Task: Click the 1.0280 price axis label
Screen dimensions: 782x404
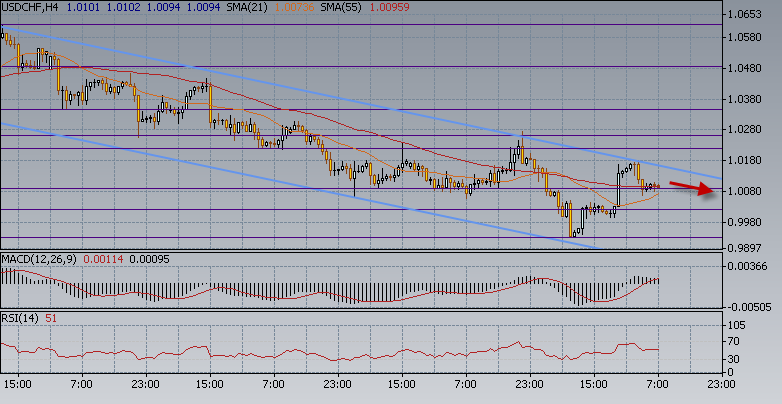Action: 745,129
